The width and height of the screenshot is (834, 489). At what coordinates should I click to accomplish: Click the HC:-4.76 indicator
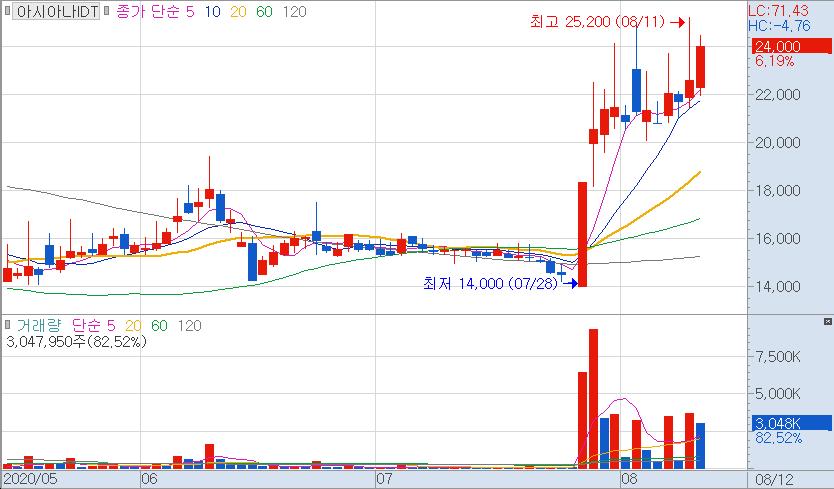coord(779,26)
